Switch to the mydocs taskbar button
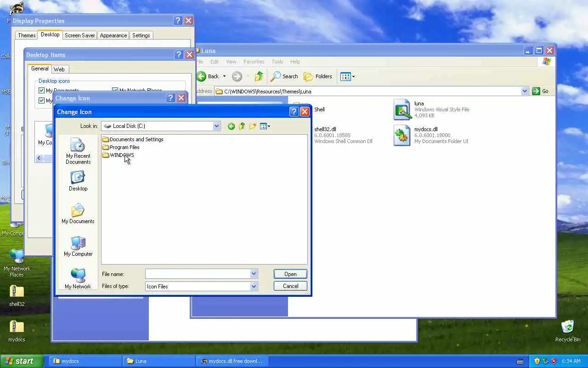 click(x=85, y=361)
